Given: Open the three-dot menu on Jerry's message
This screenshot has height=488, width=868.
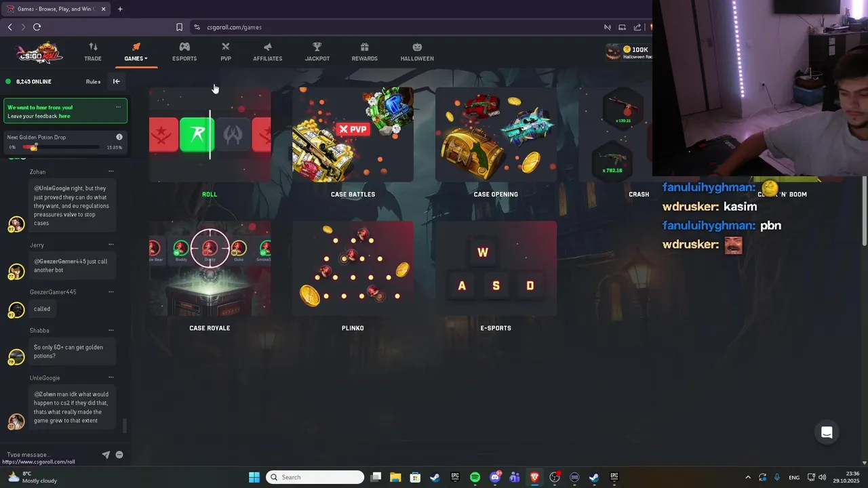Looking at the screenshot, I should pos(111,245).
